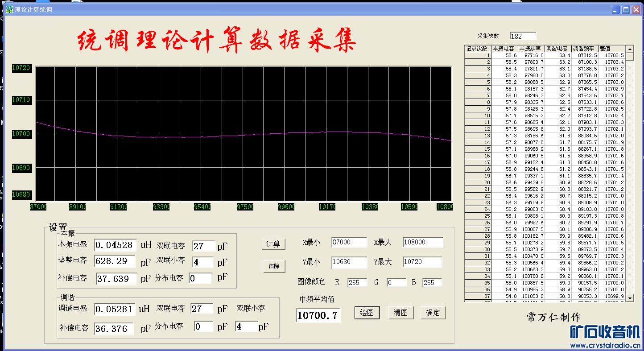The width and height of the screenshot is (644, 351).
Task: Click cell 87012.5 in 调谐频率 column
Action: tap(585, 55)
